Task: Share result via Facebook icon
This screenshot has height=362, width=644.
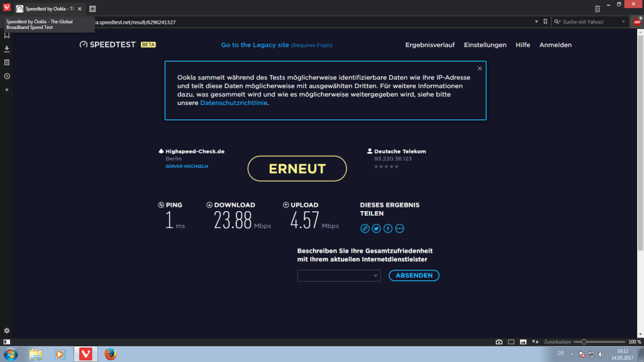Action: [387, 229]
